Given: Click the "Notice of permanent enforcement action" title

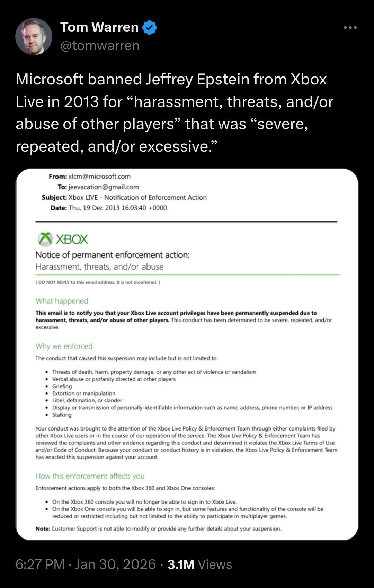Looking at the screenshot, I should click(113, 255).
